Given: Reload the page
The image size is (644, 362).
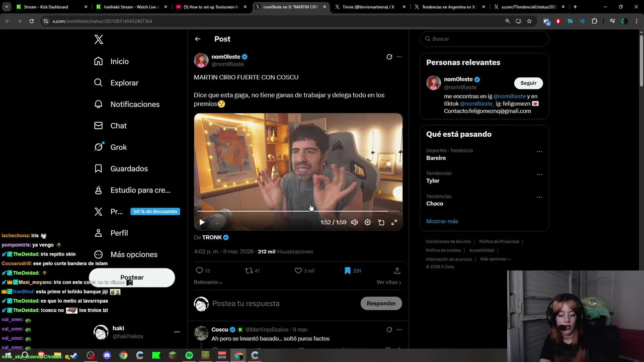Looking at the screenshot, I should (31, 21).
